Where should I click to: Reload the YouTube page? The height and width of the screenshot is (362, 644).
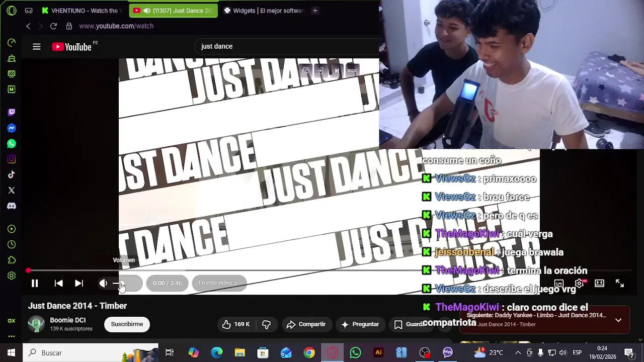tap(53, 26)
